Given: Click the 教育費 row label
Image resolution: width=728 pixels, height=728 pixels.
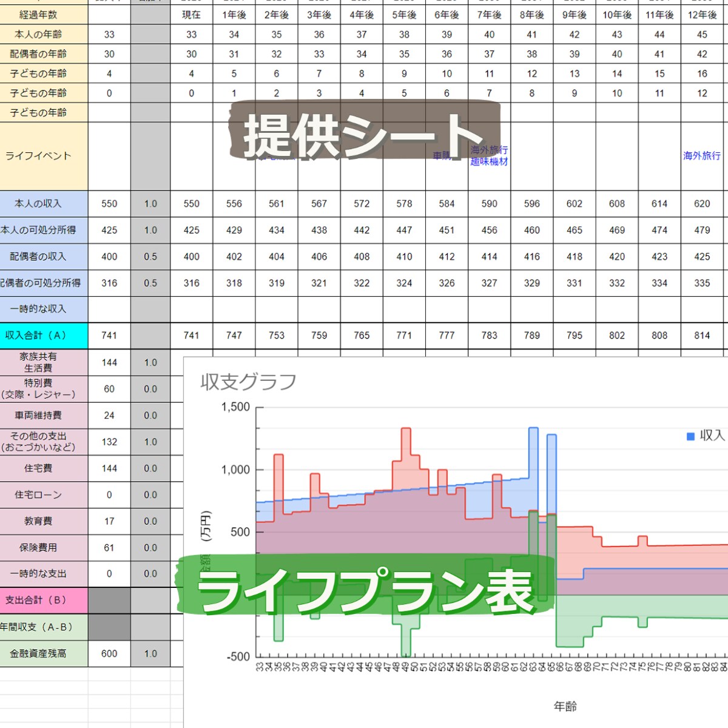Looking at the screenshot, I should [x=38, y=521].
